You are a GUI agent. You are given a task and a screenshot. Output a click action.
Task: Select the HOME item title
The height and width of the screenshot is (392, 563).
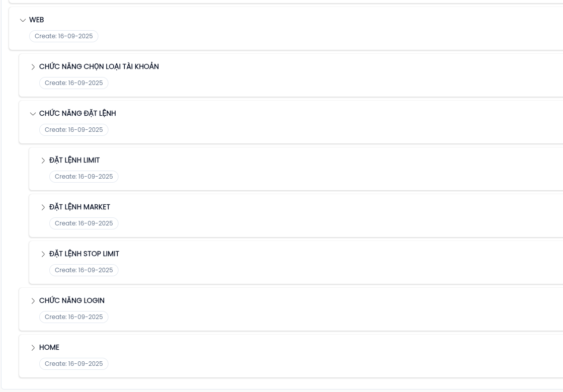pos(49,347)
